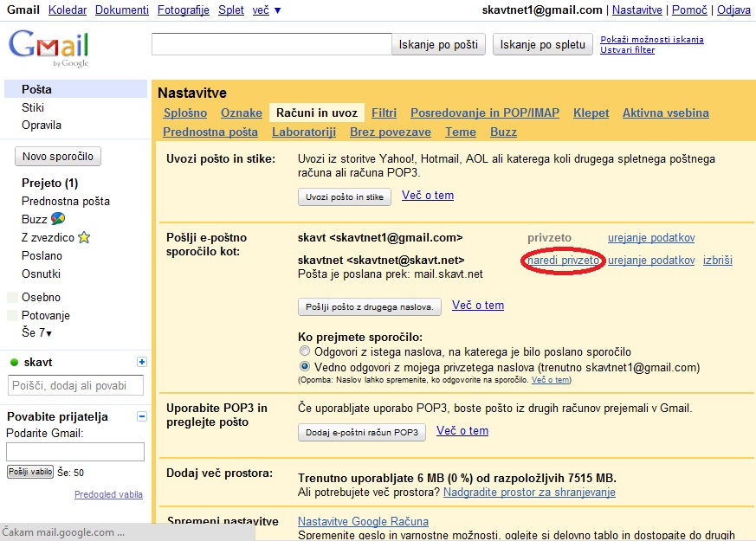This screenshot has height=541, width=756.
Task: Click the Iskanje po spletu button
Action: coord(542,44)
